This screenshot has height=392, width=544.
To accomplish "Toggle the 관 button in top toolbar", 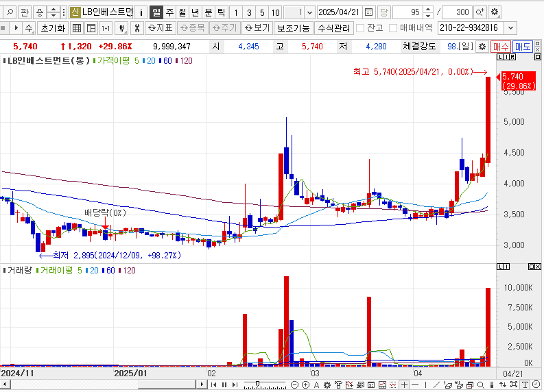I will coord(24,12).
